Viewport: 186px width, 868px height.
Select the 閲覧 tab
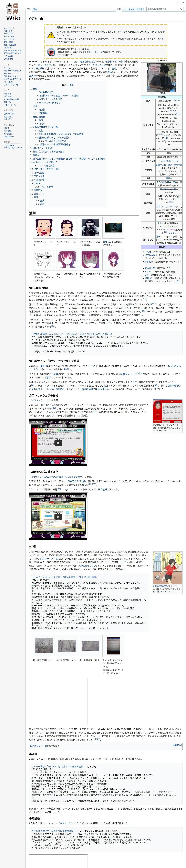pos(119,9)
